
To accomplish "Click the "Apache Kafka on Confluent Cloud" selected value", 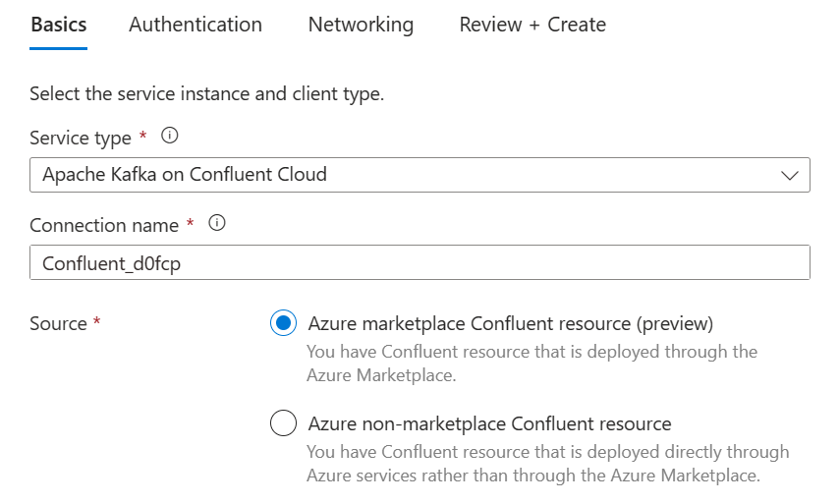I will [x=185, y=175].
